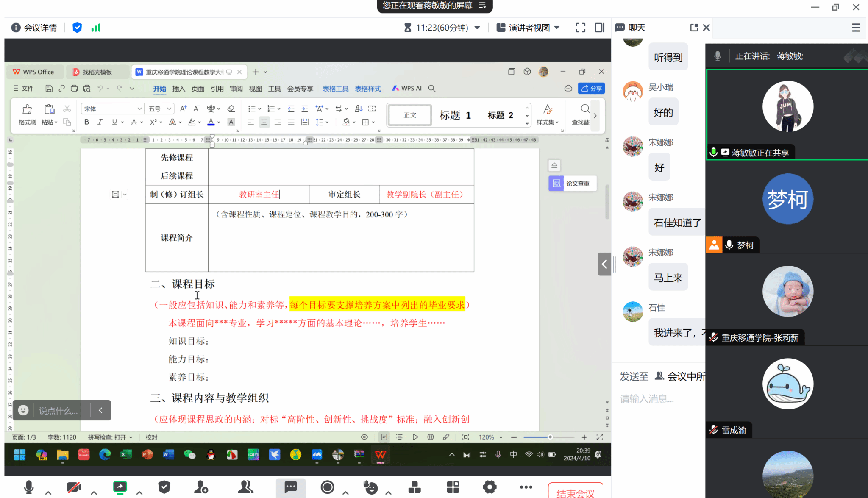
Task: Enter fullscreen view icon
Action: coord(580,28)
